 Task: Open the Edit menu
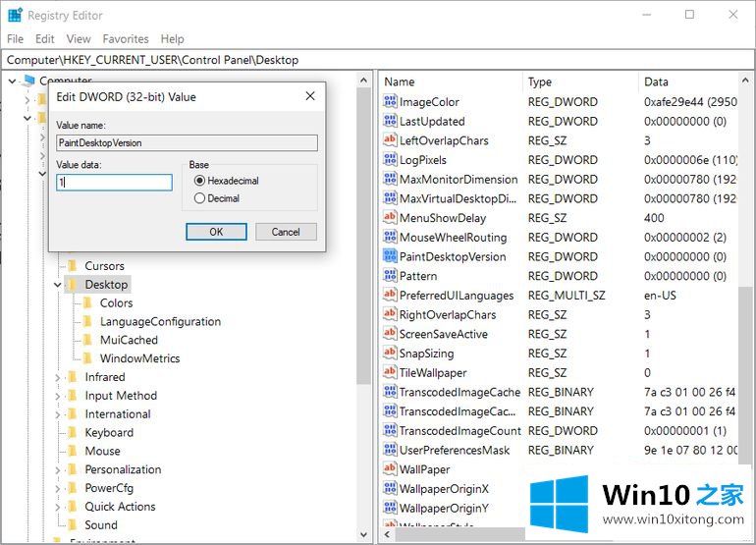pyautogui.click(x=45, y=39)
